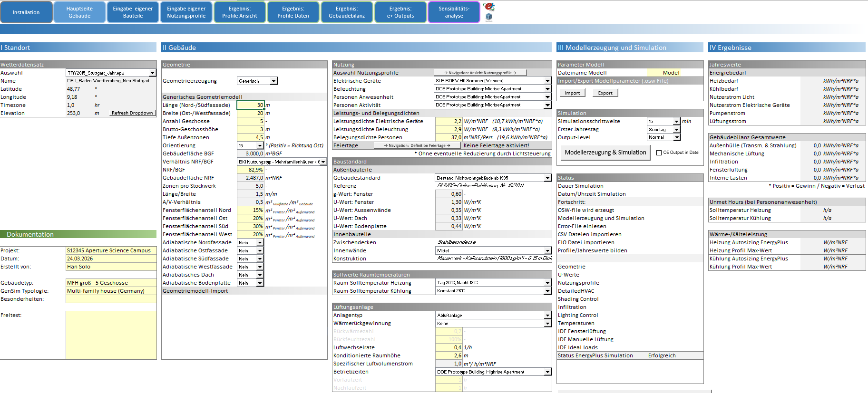Image resolution: width=868 pixels, height=393 pixels.
Task: Open Ergebnis: Profile Ansicht tab
Action: [240, 12]
